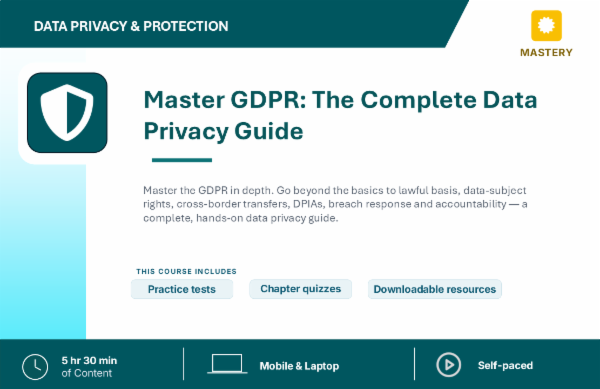
Task: Click the clock icon in footer
Action: pyautogui.click(x=35, y=367)
